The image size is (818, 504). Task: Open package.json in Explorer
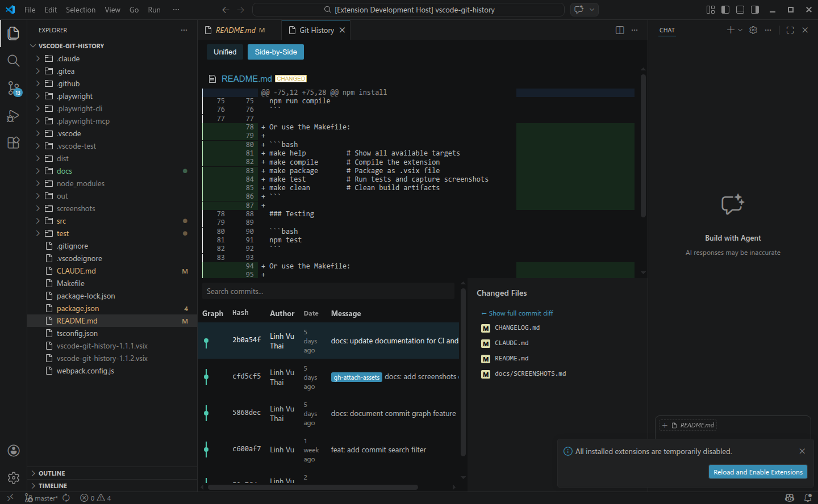[112, 308]
